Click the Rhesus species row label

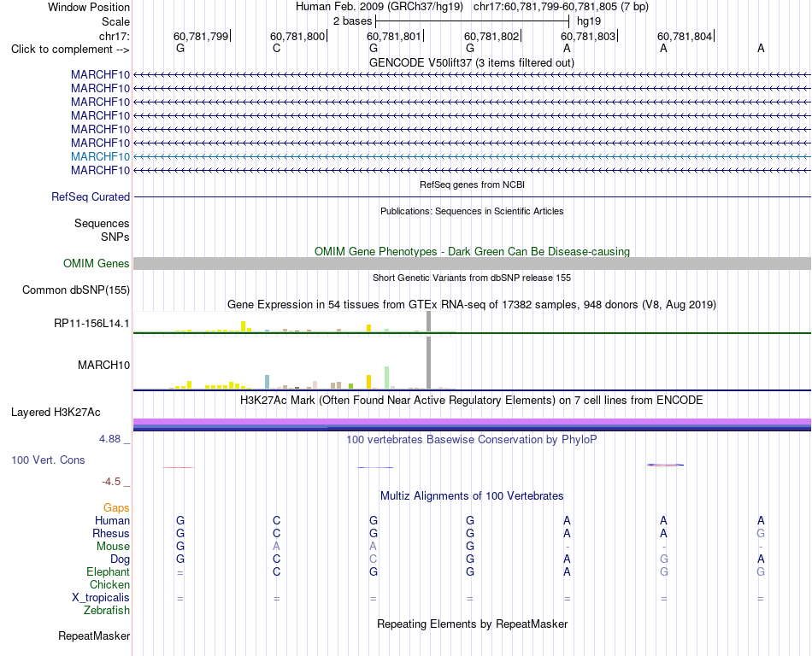click(x=111, y=533)
